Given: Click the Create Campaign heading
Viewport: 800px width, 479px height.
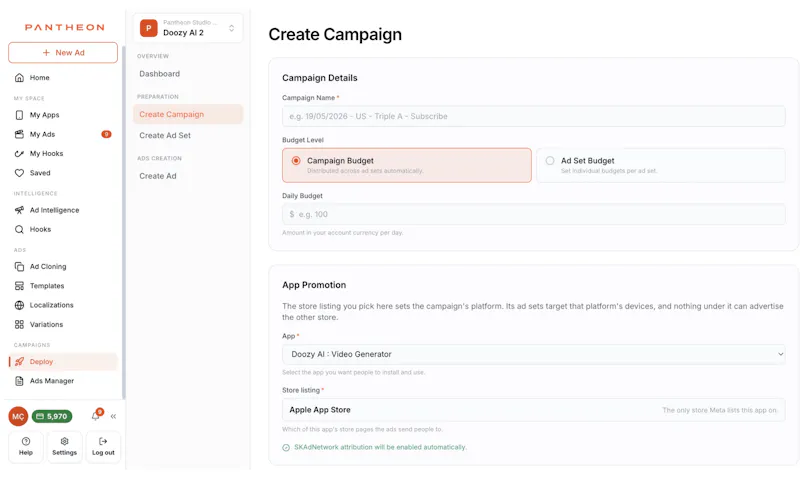Looking at the screenshot, I should click(x=335, y=34).
